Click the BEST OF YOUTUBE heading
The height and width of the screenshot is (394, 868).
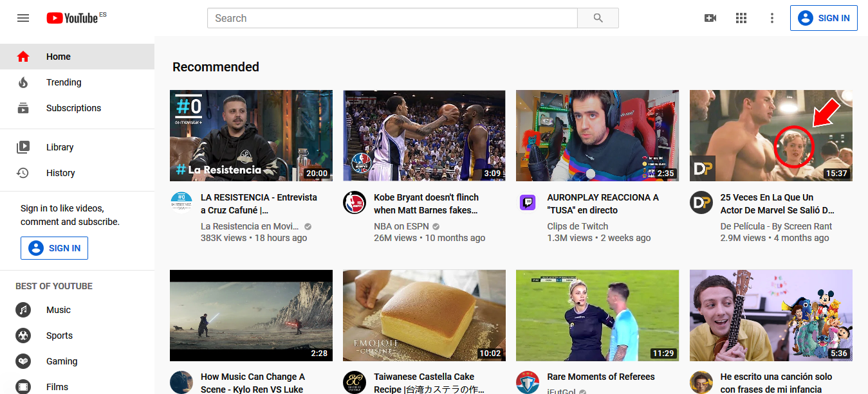tap(54, 286)
